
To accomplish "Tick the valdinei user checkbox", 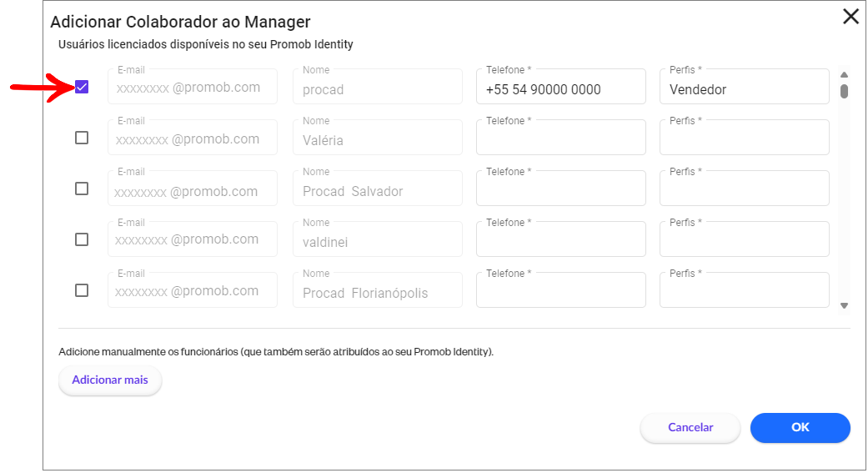I will click(82, 239).
